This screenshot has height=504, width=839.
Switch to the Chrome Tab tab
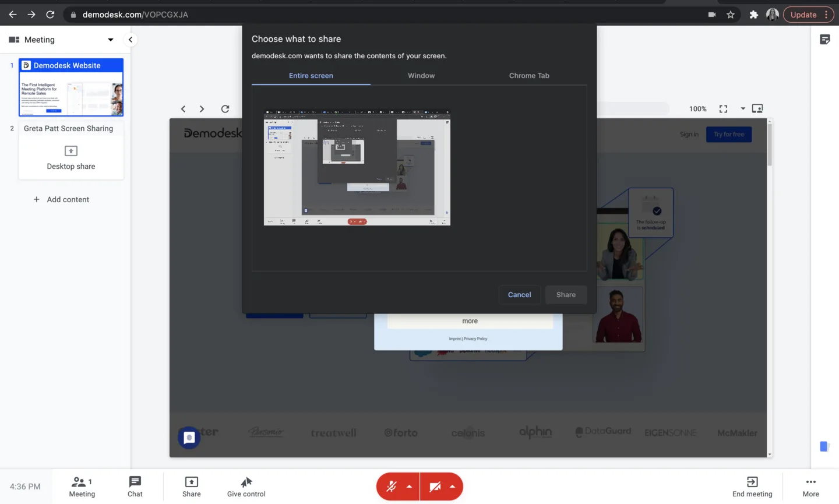[529, 76]
